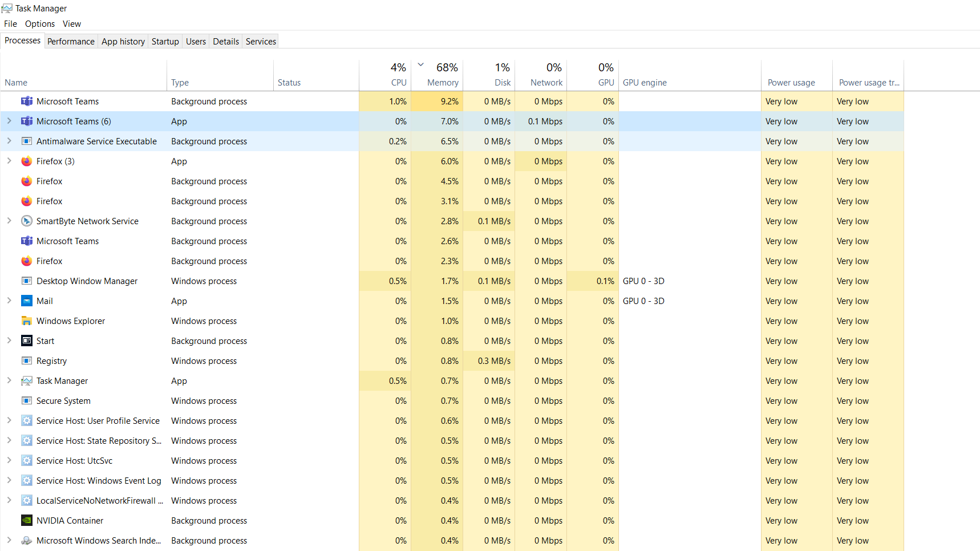Image resolution: width=980 pixels, height=551 pixels.
Task: Click the Task Manager icon in the title bar
Action: tap(7, 8)
